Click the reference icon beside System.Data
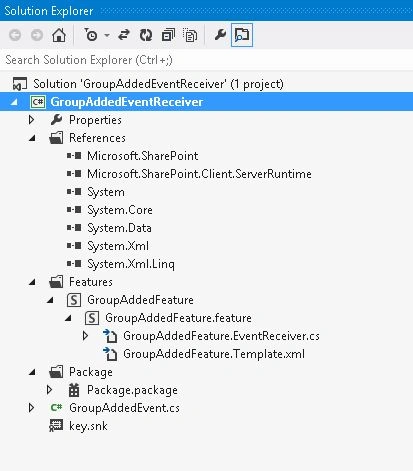This screenshot has height=471, width=413. coord(74,228)
